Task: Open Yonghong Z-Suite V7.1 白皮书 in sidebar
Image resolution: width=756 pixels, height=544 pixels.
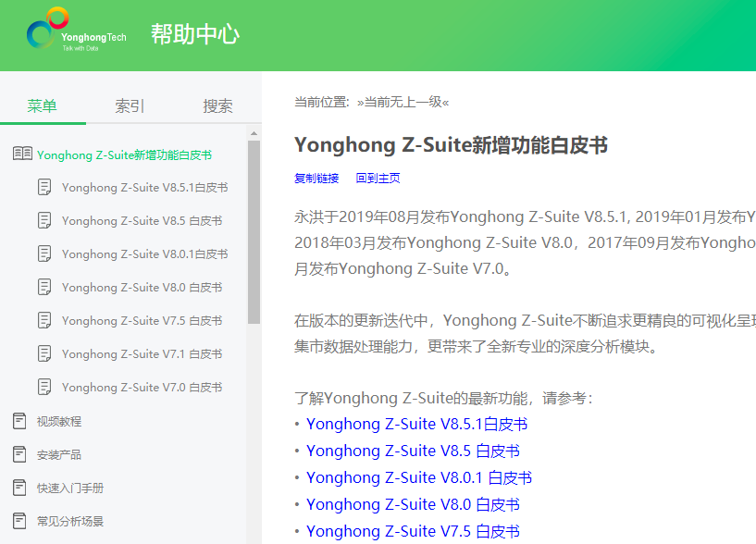Action: pos(142,354)
